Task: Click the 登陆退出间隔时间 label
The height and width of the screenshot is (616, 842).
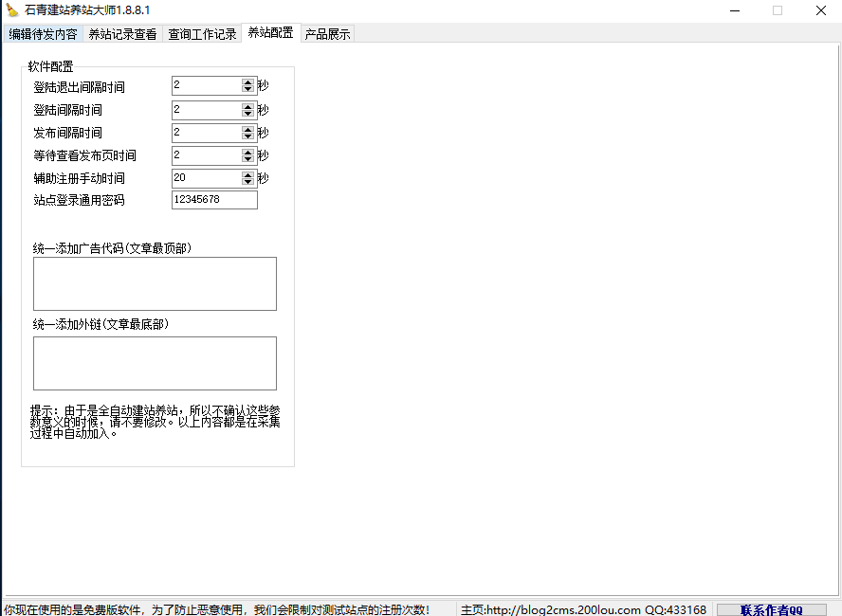Action: [79, 87]
